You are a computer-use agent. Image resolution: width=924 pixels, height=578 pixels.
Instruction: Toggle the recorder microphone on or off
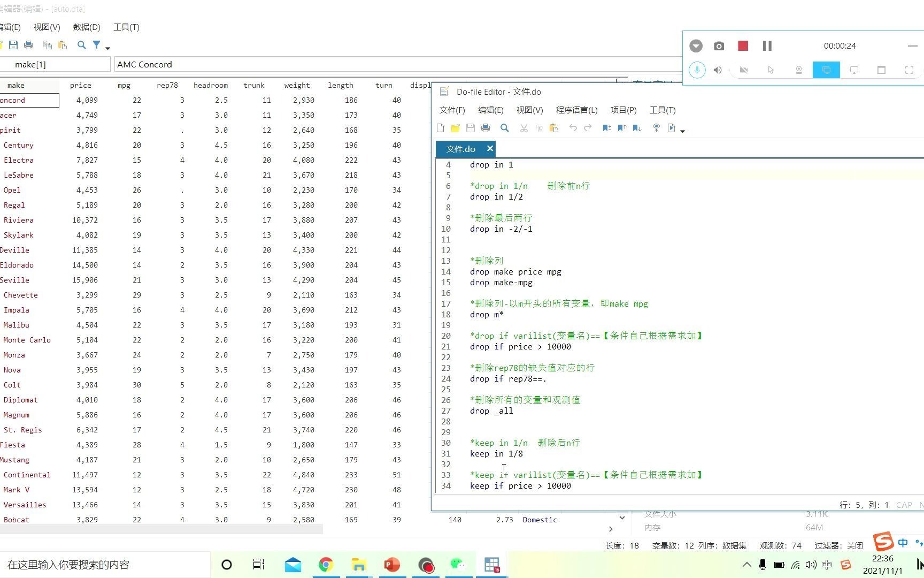click(697, 70)
